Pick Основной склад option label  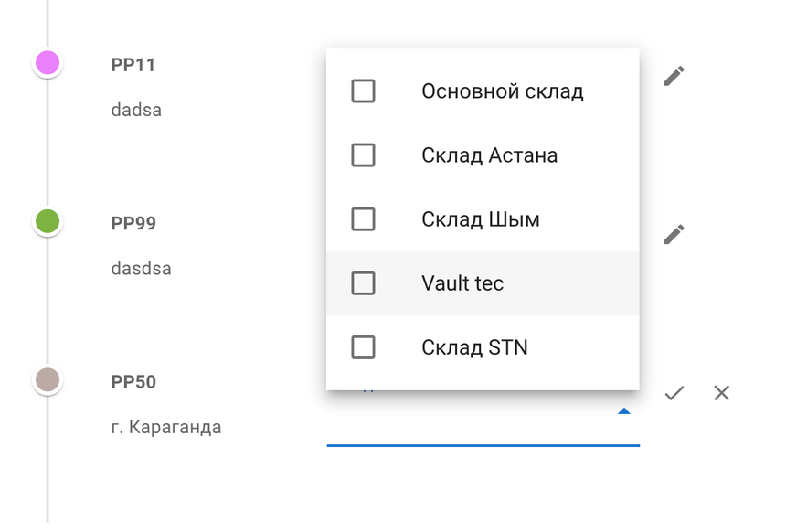(x=502, y=91)
